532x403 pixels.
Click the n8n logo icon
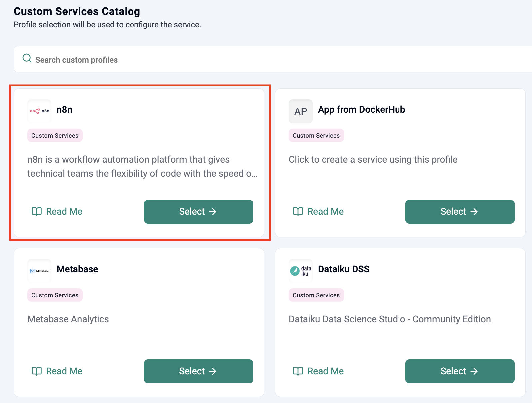coord(39,111)
